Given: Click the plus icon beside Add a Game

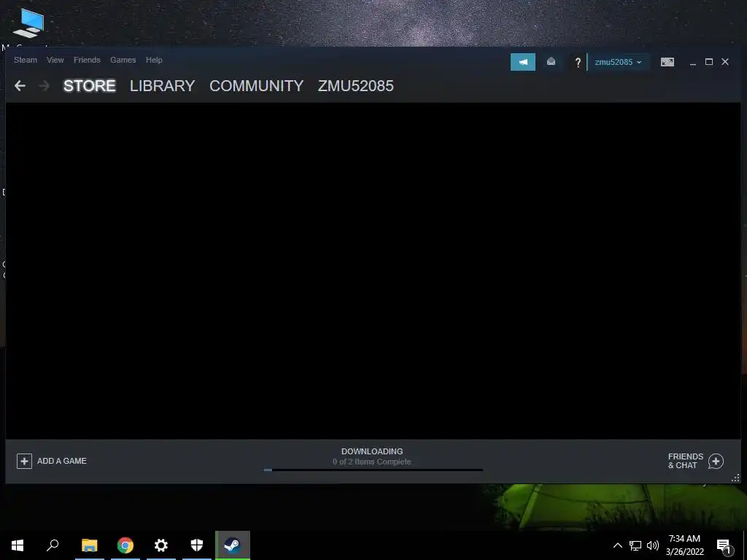Looking at the screenshot, I should point(24,461).
